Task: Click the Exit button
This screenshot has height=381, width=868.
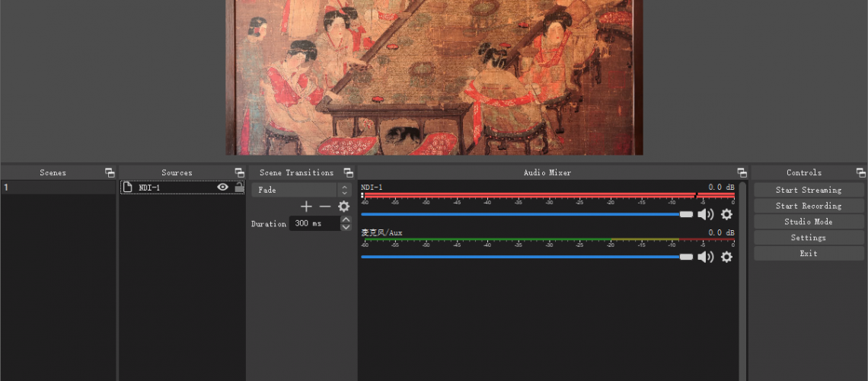Action: pyautogui.click(x=808, y=254)
